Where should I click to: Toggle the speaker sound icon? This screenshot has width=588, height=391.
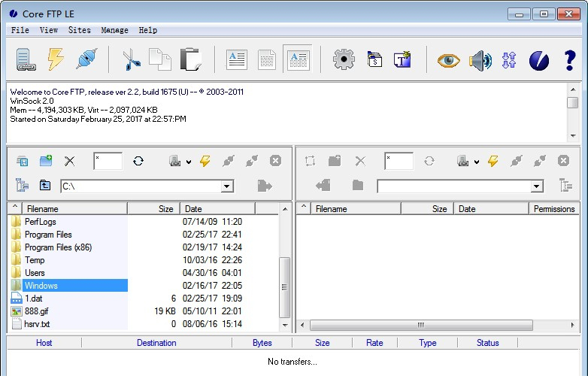(480, 60)
